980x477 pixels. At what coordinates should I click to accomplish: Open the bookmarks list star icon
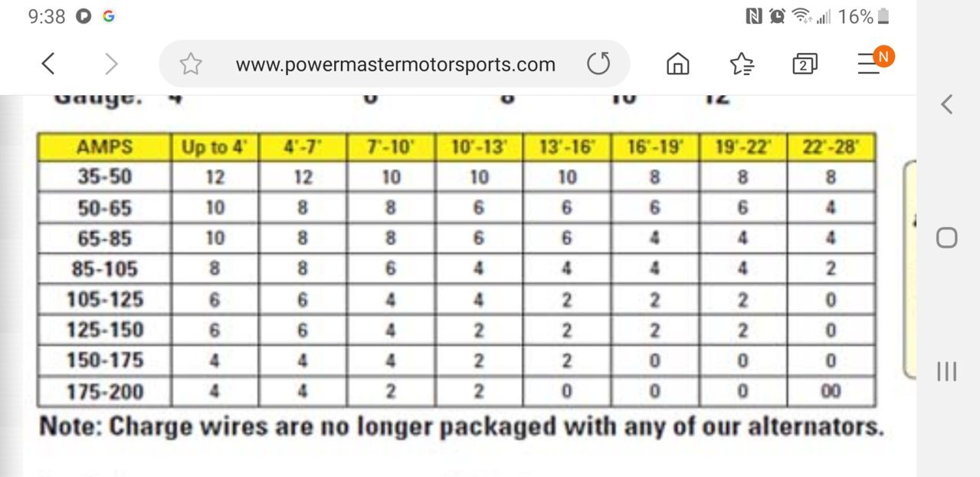tap(742, 64)
